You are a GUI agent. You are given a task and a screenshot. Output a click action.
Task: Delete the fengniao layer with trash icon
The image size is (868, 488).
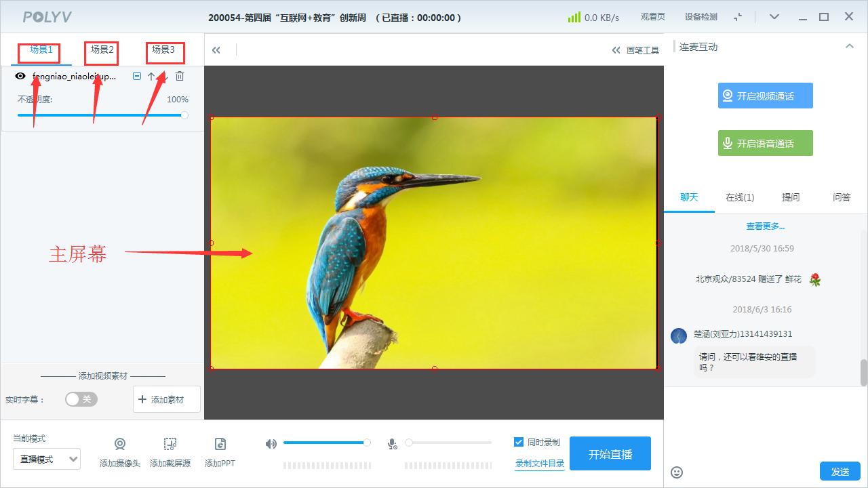(x=180, y=76)
